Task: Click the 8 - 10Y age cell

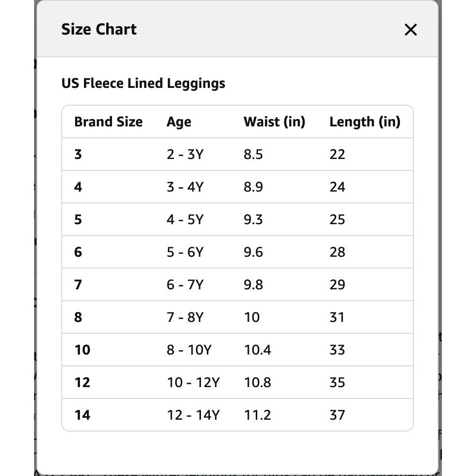Action: pos(189,350)
